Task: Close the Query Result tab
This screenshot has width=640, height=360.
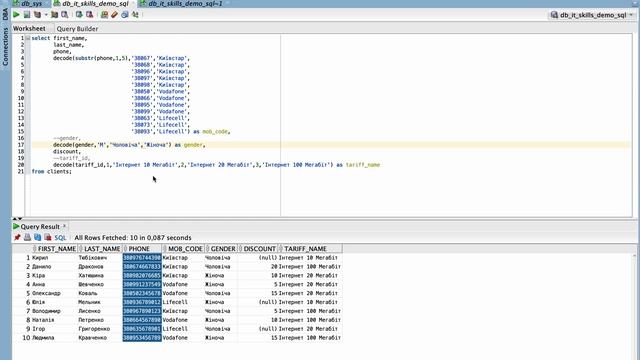Action: (64, 226)
